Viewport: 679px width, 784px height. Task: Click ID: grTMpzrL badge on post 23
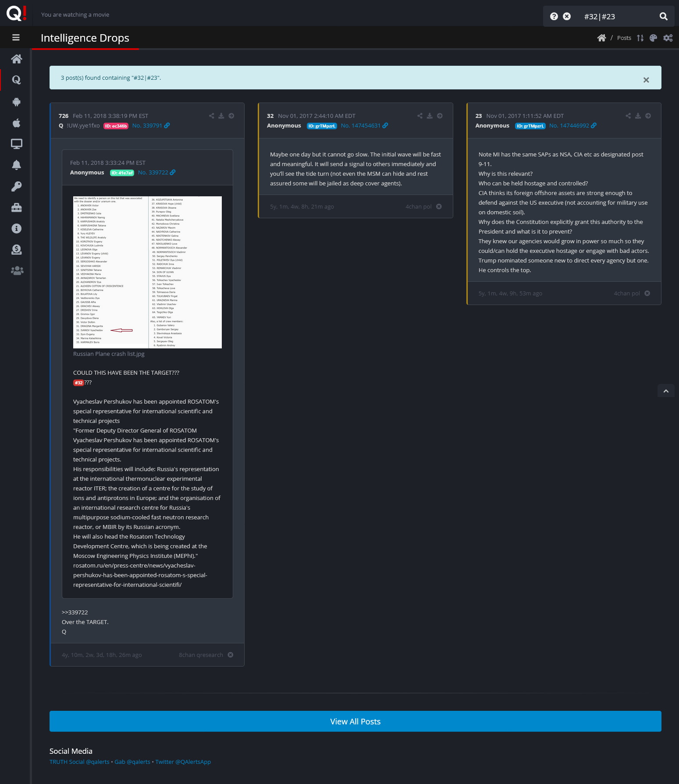530,126
